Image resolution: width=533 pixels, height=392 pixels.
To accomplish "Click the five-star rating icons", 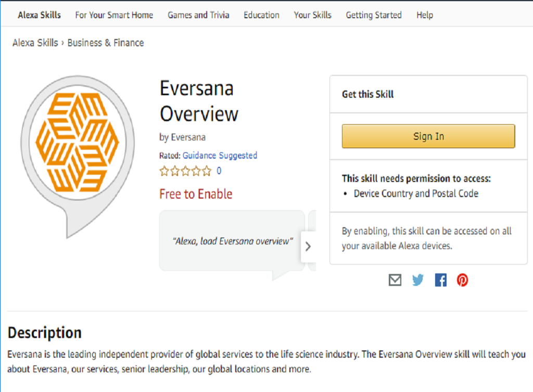I will [x=186, y=171].
